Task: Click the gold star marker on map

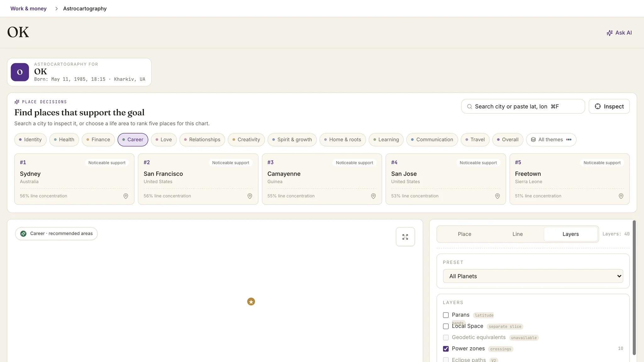Action: 251,302
